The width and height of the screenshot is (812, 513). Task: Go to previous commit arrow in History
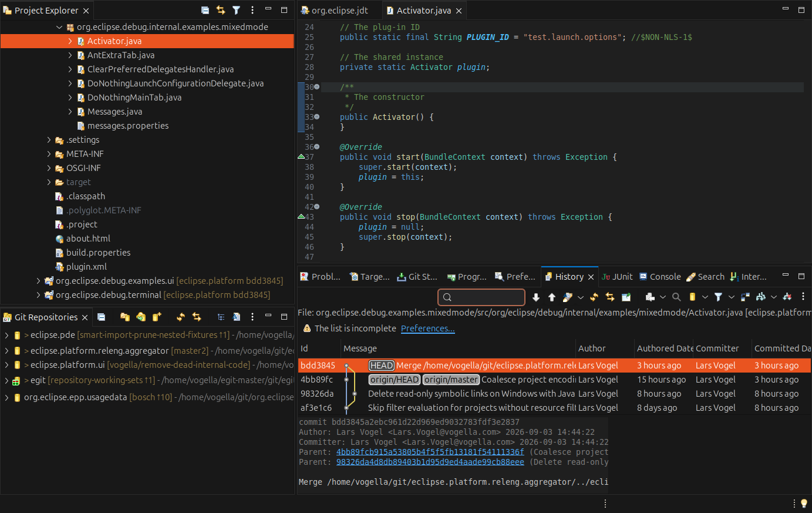552,297
